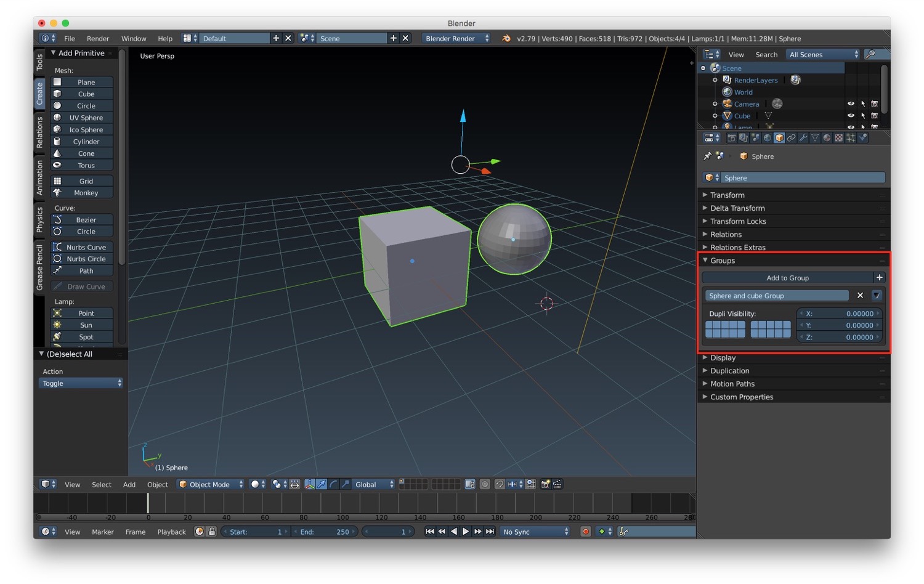The width and height of the screenshot is (924, 584).
Task: Click the Sphere and cube Group name field
Action: coord(777,296)
